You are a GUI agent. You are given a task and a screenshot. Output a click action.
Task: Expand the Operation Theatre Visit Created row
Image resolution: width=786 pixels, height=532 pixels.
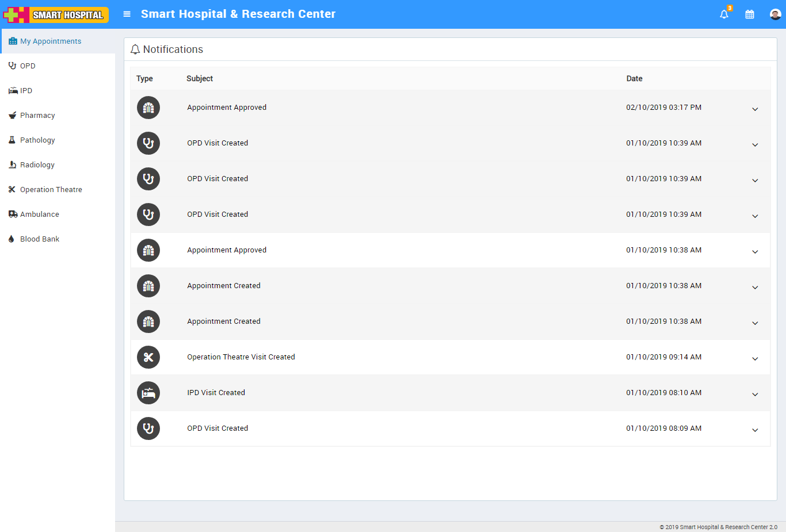(755, 359)
